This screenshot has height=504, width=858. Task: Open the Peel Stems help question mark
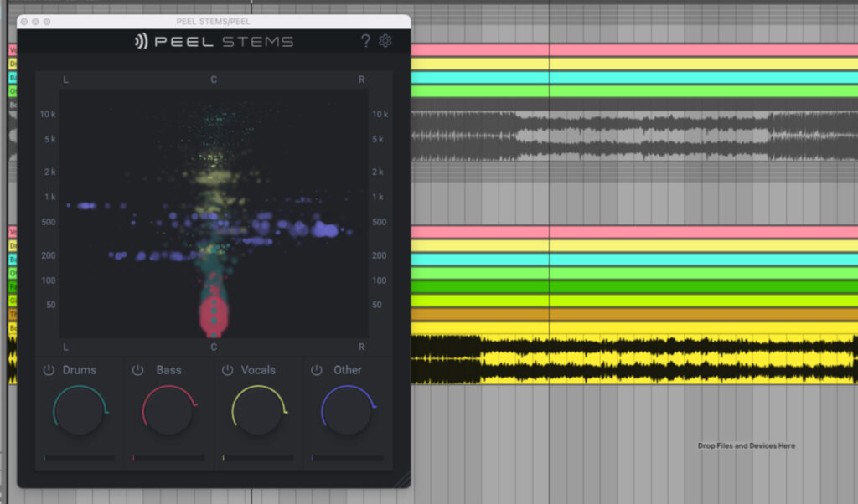click(366, 39)
